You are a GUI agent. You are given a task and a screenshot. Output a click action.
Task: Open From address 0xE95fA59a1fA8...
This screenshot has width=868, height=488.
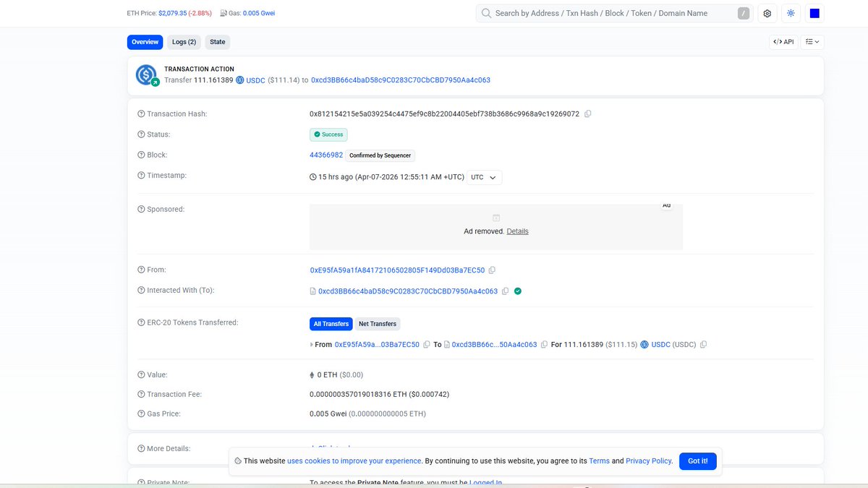398,270
